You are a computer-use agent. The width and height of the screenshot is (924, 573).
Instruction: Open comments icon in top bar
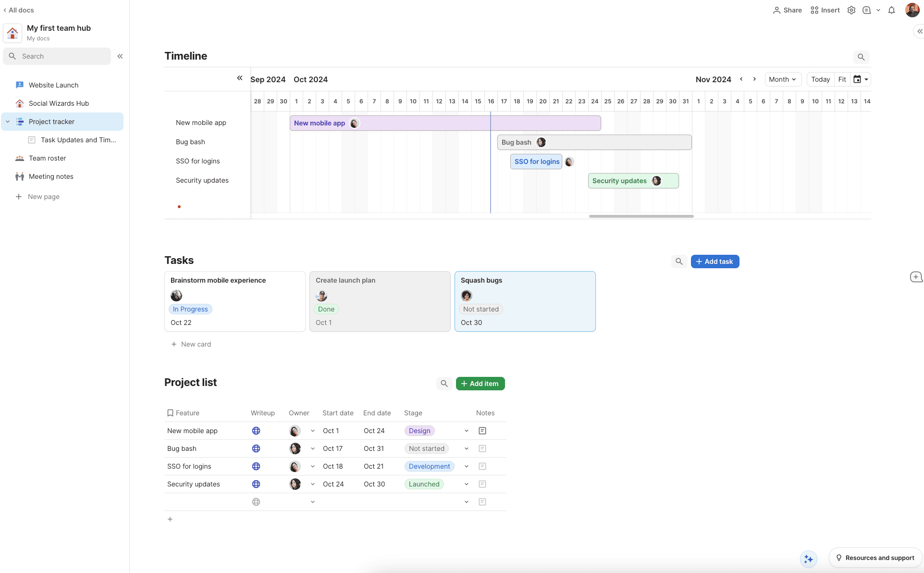coord(867,10)
